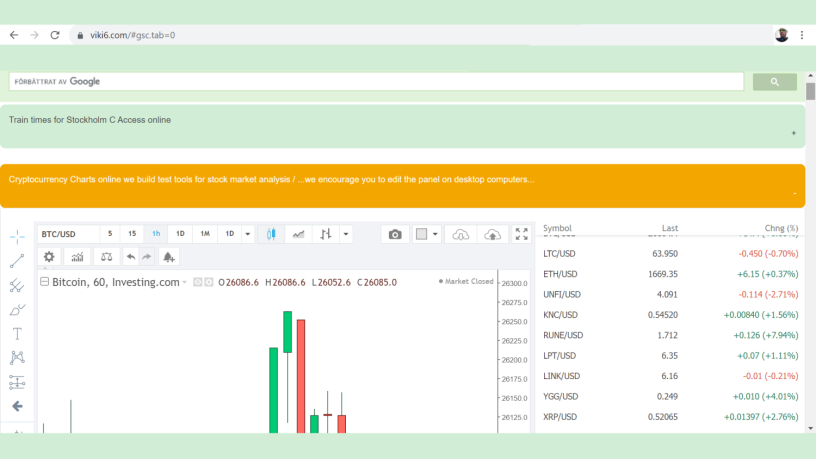The width and height of the screenshot is (816, 459).
Task: Select the LINK/USD watchlist row
Action: pyautogui.click(x=670, y=376)
